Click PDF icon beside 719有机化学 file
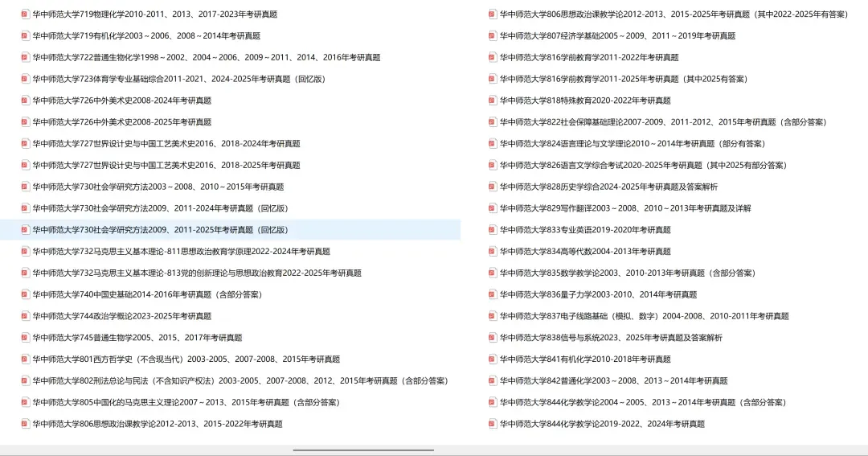 [x=25, y=36]
